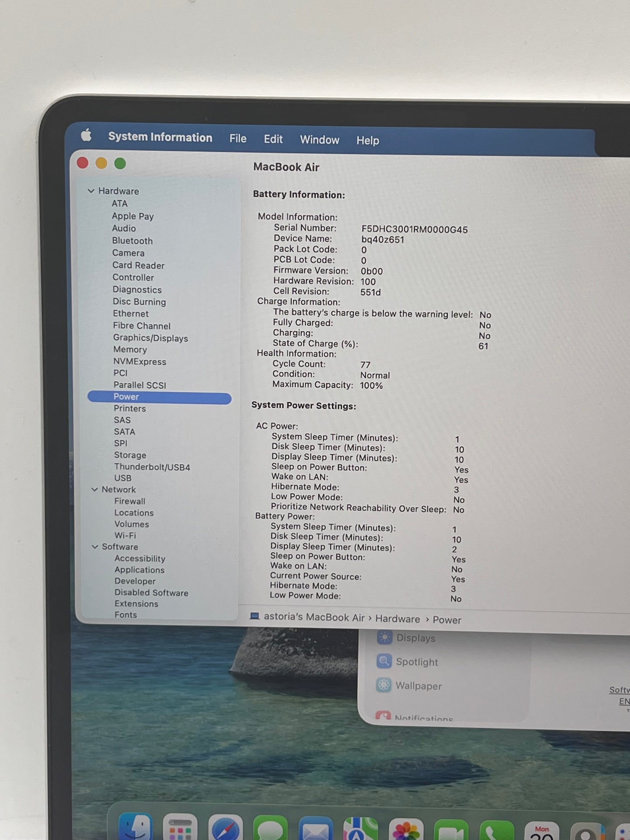Select Apple Pay in the sidebar

tap(133, 216)
